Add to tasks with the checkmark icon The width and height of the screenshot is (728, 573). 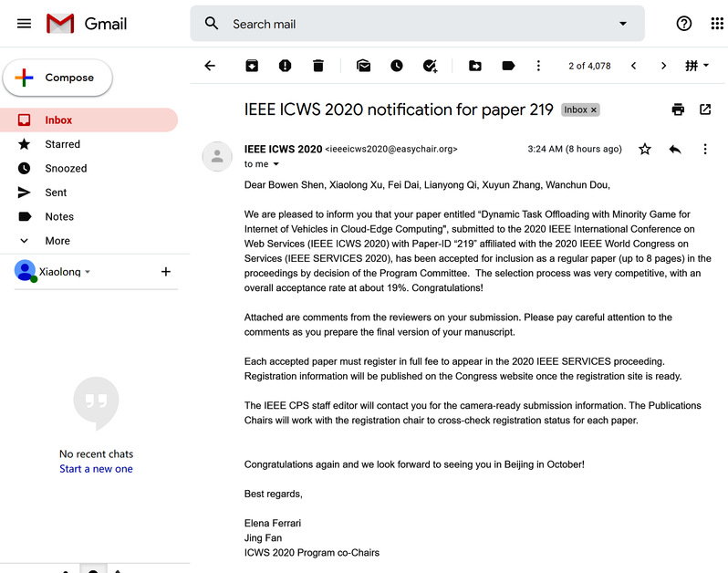click(431, 66)
